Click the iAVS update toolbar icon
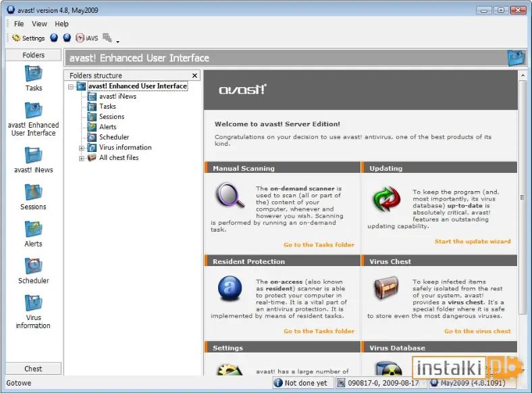Image resolution: width=532 pixels, height=393 pixels. 87,38
